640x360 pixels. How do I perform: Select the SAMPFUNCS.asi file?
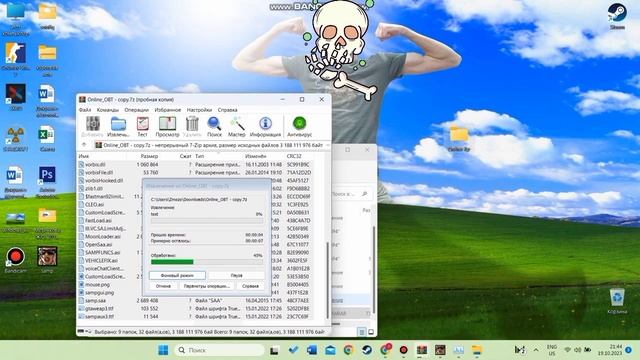99,252
